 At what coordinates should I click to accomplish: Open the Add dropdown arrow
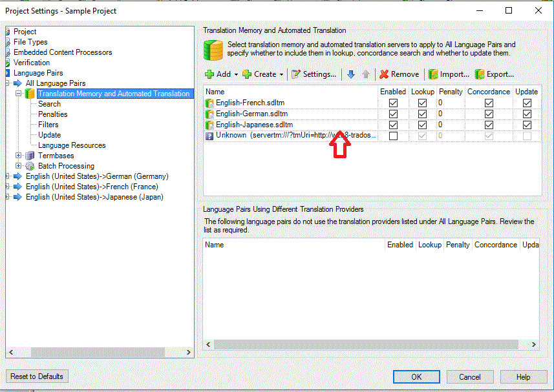click(x=236, y=75)
